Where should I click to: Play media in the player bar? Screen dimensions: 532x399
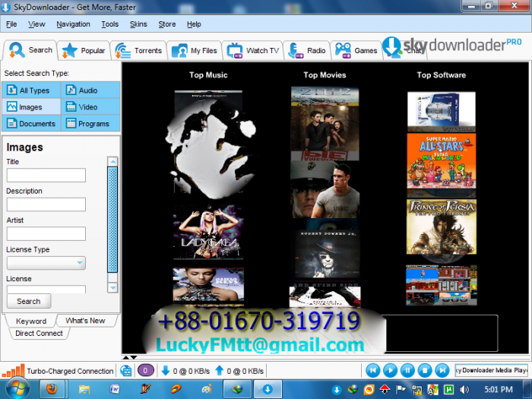[390, 370]
